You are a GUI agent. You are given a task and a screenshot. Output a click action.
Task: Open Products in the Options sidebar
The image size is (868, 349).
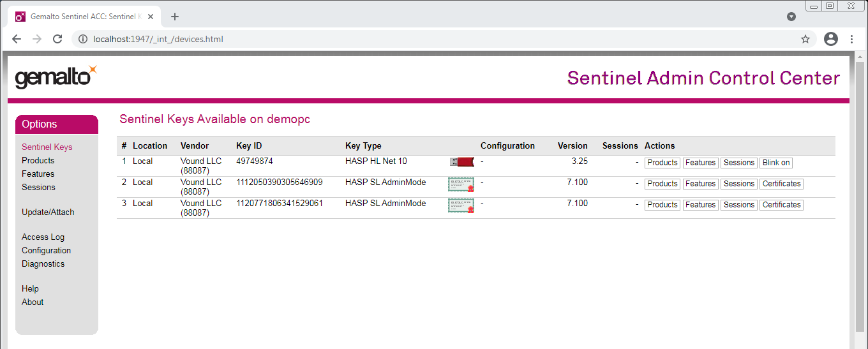[38, 160]
